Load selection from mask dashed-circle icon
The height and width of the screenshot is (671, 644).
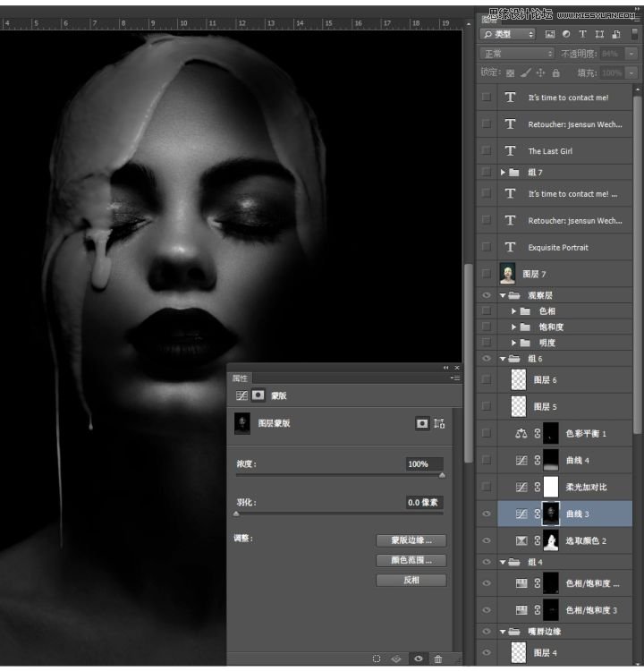click(377, 658)
